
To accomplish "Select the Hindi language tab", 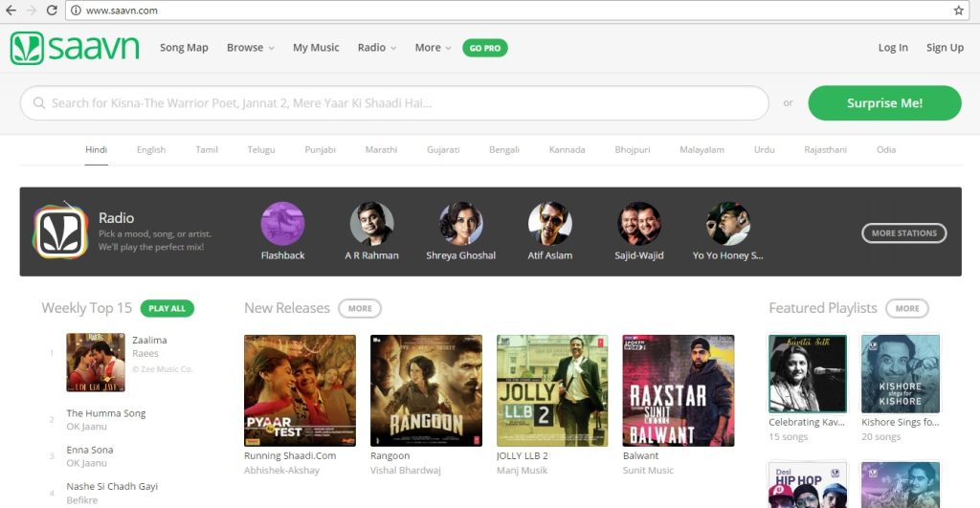I will (97, 150).
